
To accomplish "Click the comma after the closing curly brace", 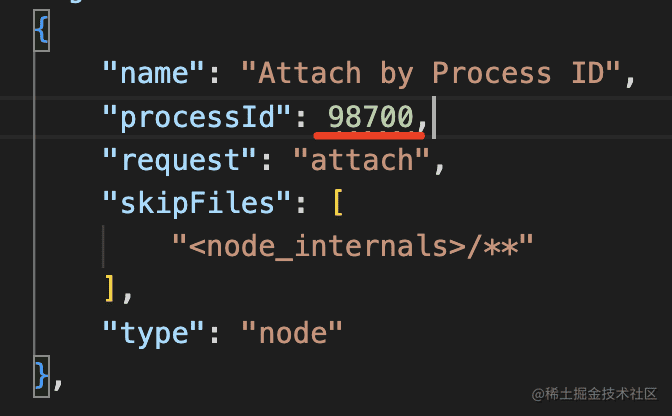I will tap(58, 383).
